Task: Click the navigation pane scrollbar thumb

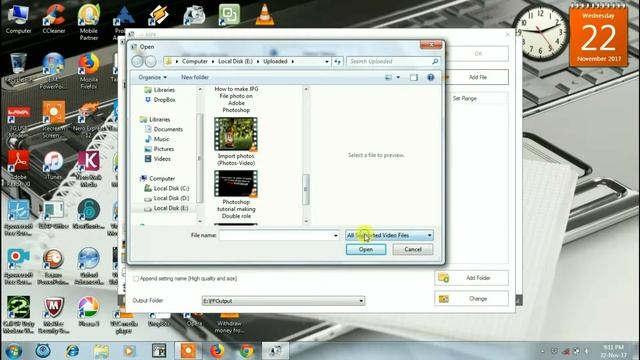Action: [200, 158]
